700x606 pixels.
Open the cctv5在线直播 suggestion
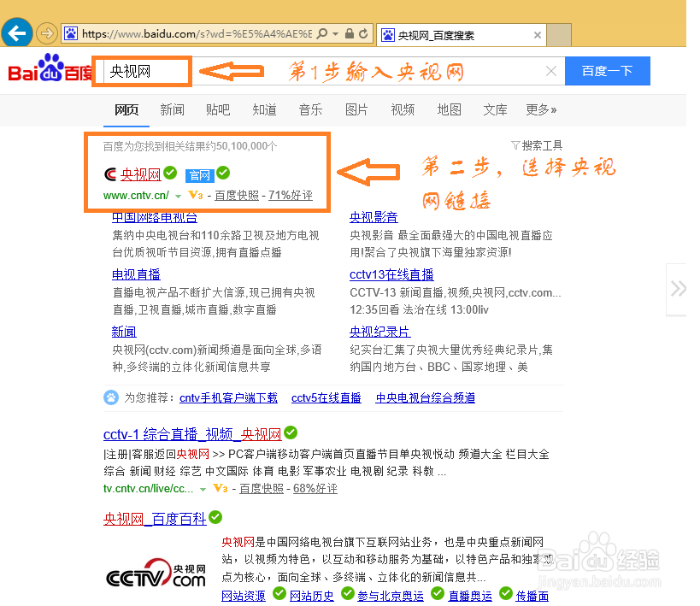(x=326, y=398)
